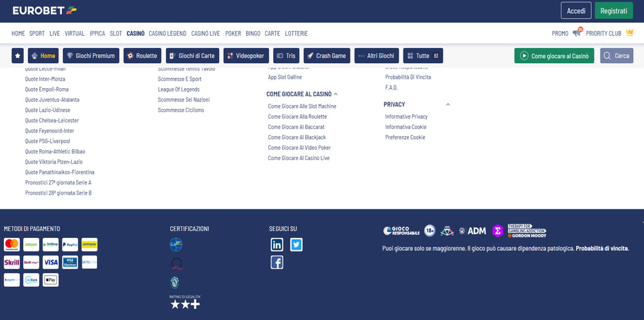Open the Crash Game category

click(x=327, y=56)
